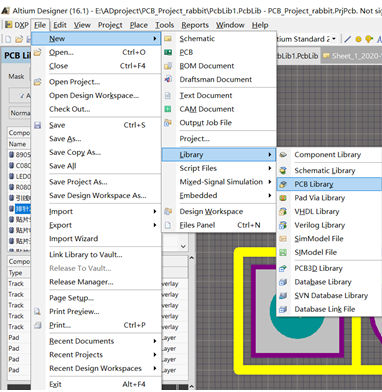This screenshot has height=392, width=382.
Task: Click the Output Job File icon
Action: [168, 123]
